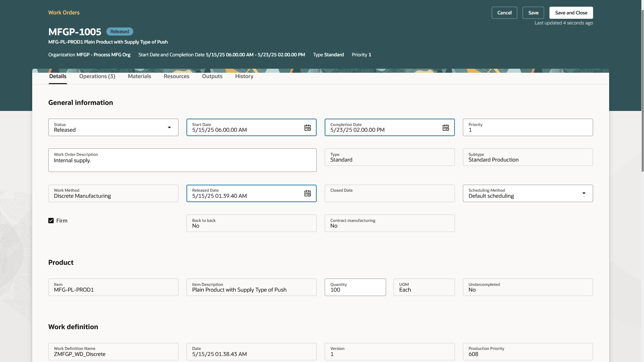The width and height of the screenshot is (644, 362).
Task: Expand the Status dropdown arrow
Action: click(x=169, y=127)
